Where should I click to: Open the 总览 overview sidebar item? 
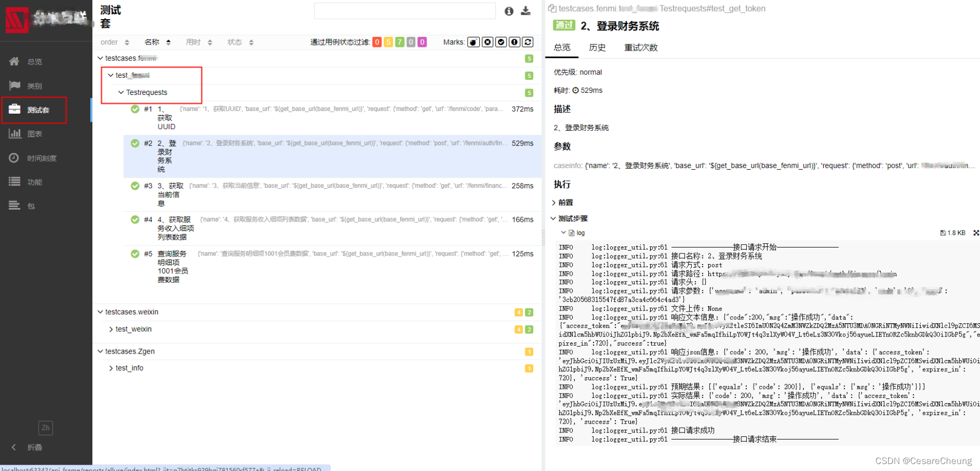34,62
